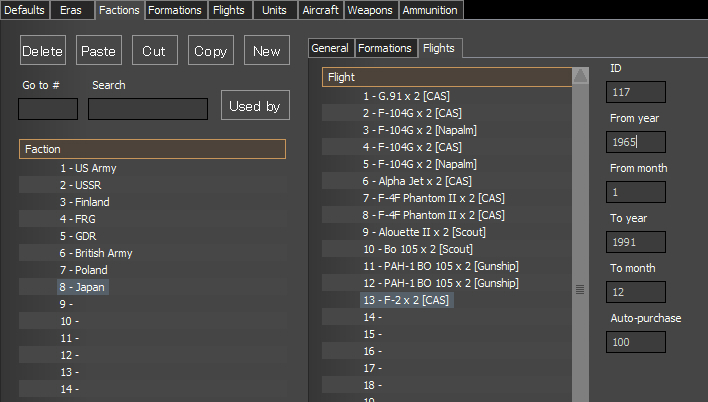The width and height of the screenshot is (708, 402).
Task: Open the Ammunition tab
Action: pos(430,10)
